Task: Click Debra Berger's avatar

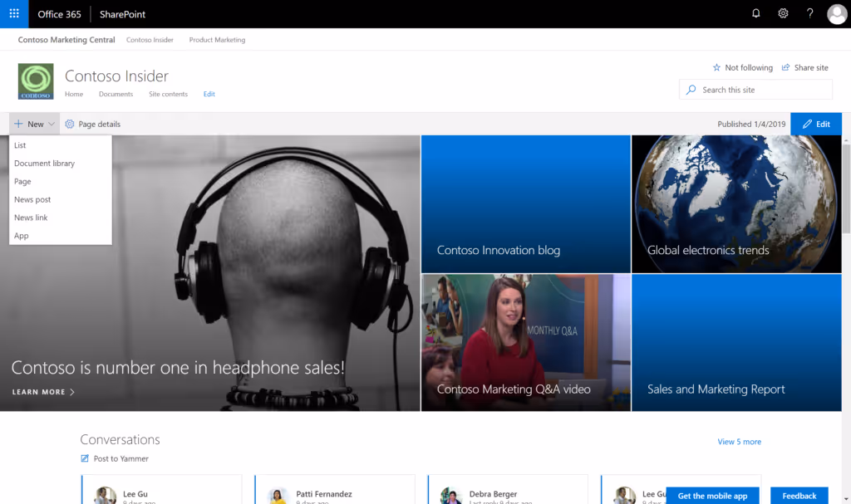Action: coord(451,495)
